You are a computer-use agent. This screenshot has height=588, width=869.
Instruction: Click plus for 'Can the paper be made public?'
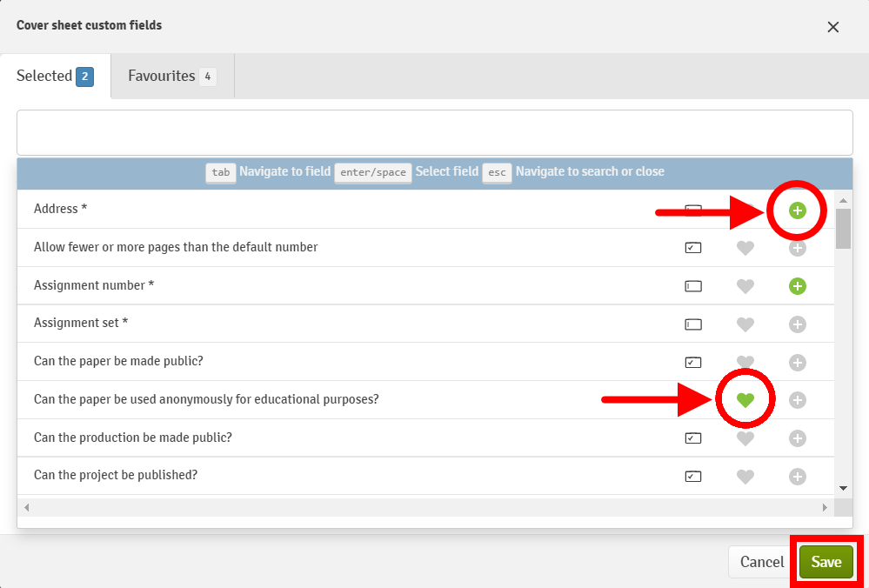[x=797, y=363]
